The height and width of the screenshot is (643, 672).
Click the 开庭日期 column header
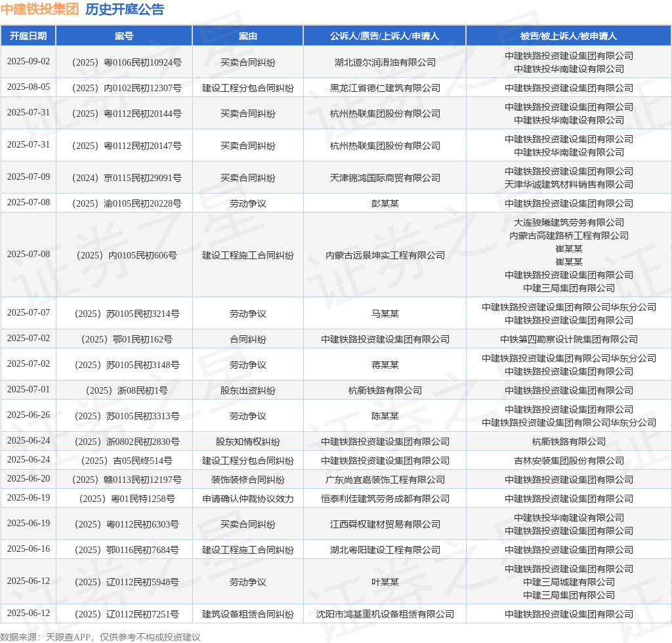tap(28, 36)
